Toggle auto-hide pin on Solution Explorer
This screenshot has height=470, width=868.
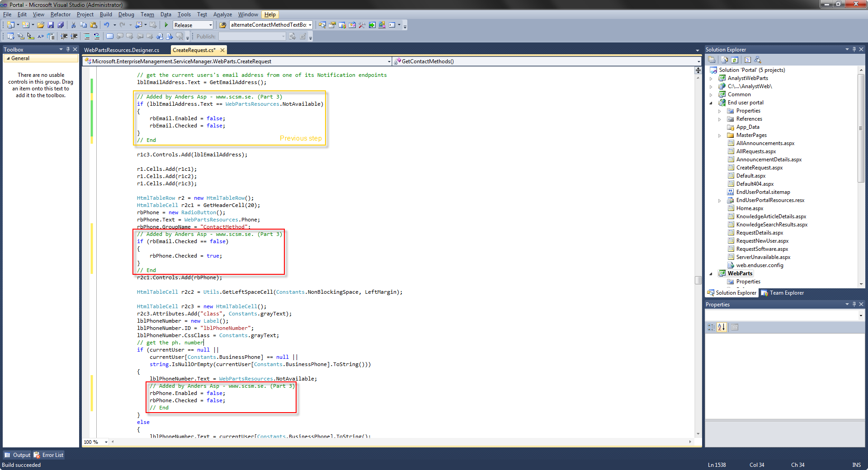click(854, 49)
